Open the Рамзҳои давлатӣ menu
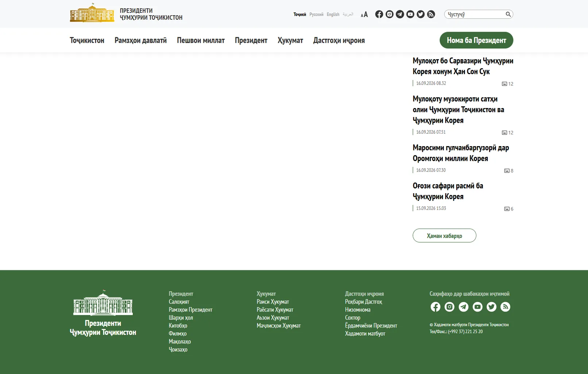Image resolution: width=588 pixels, height=374 pixels. [140, 40]
